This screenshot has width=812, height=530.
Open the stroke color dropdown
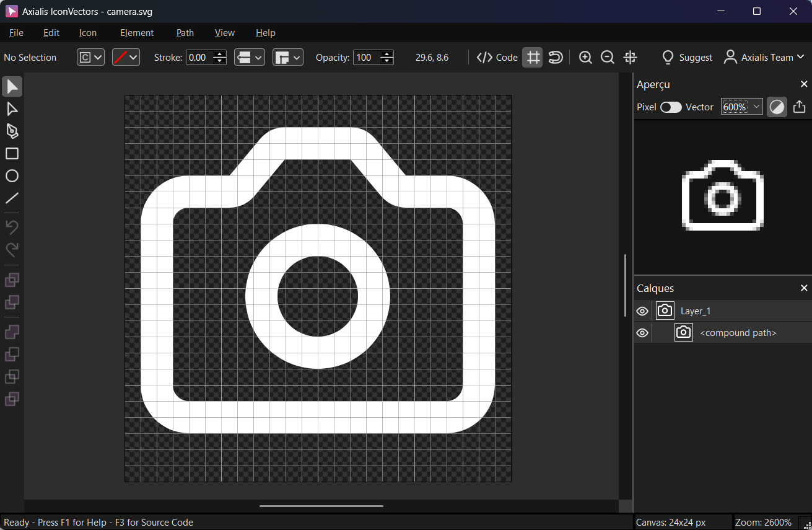126,58
